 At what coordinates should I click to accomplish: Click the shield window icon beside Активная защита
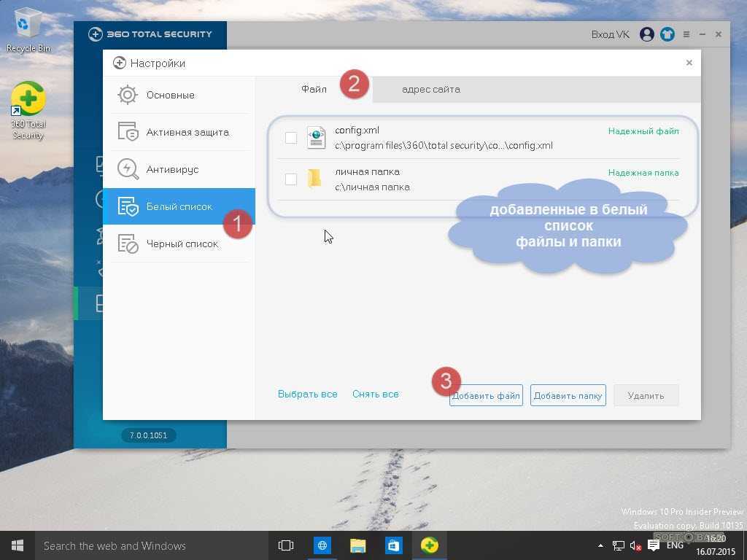[x=128, y=132]
